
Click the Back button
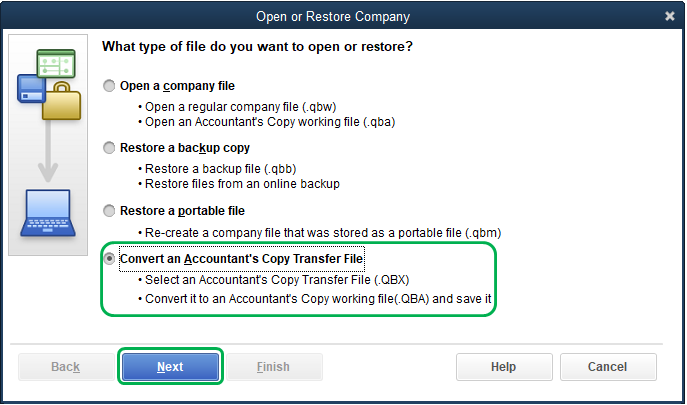(65, 367)
